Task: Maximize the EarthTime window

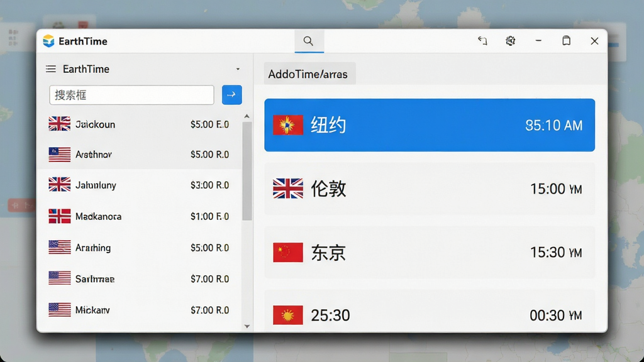Action: [x=567, y=41]
